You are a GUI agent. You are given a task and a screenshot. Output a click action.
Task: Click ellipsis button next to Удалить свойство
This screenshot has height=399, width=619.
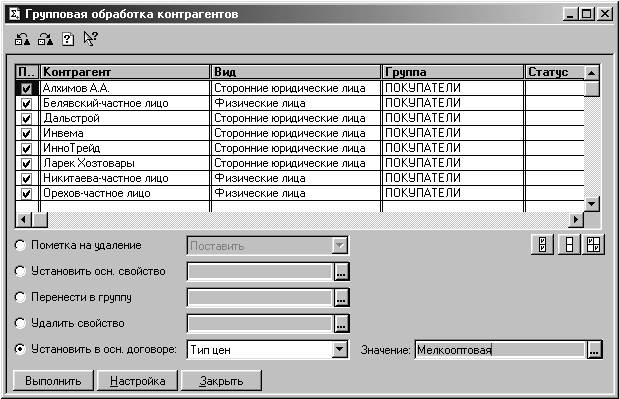[341, 324]
